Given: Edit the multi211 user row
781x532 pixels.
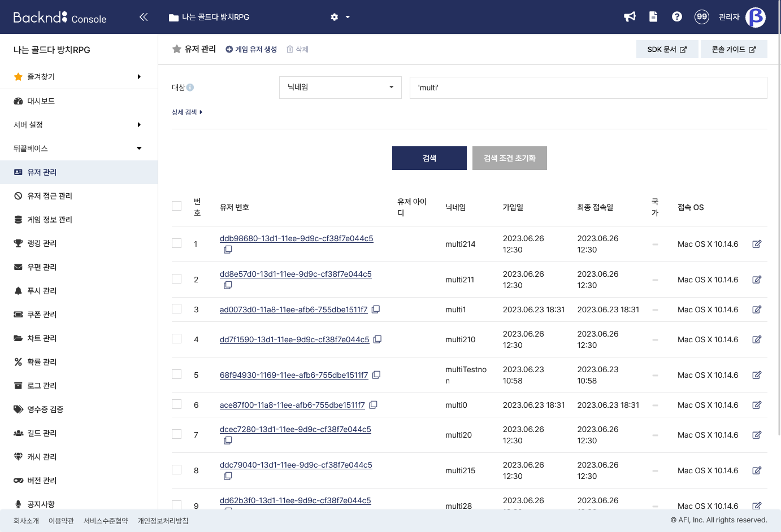Looking at the screenshot, I should coord(757,280).
